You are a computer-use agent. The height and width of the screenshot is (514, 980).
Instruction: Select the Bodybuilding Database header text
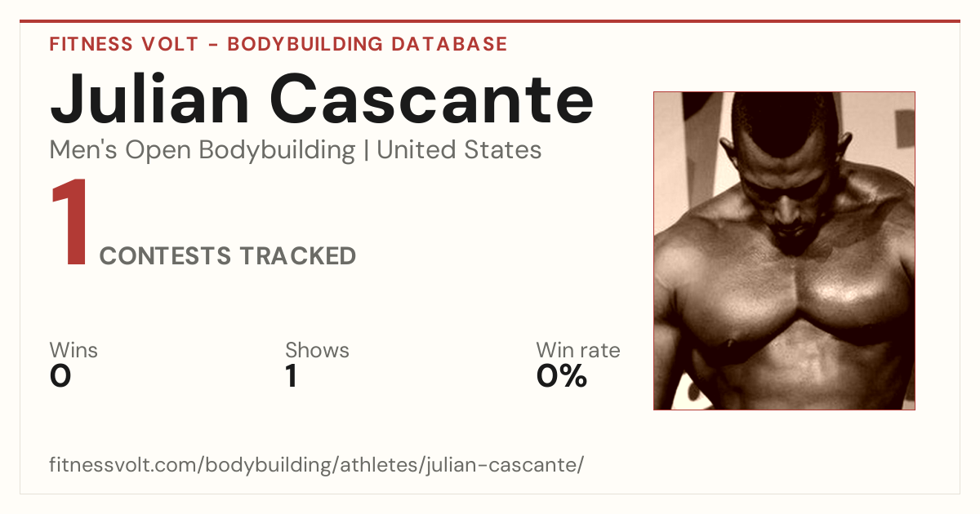367,44
